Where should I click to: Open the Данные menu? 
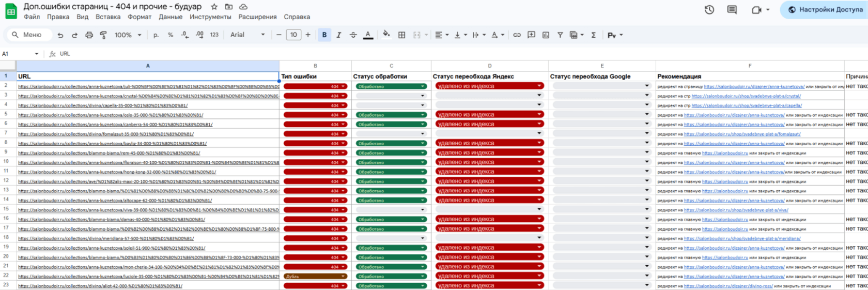click(171, 17)
